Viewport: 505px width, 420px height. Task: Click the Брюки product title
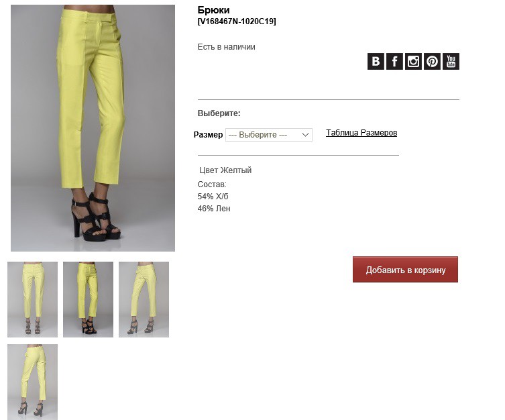213,10
